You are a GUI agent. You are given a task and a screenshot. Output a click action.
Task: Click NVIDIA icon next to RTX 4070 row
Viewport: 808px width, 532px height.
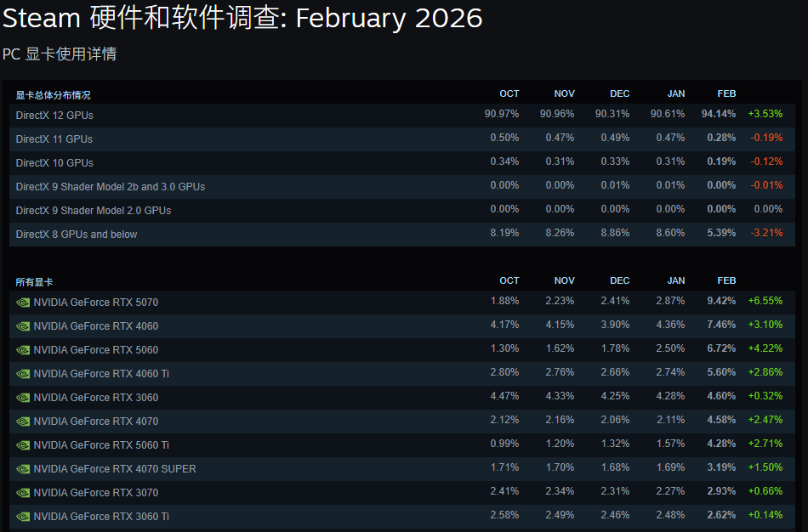click(23, 422)
